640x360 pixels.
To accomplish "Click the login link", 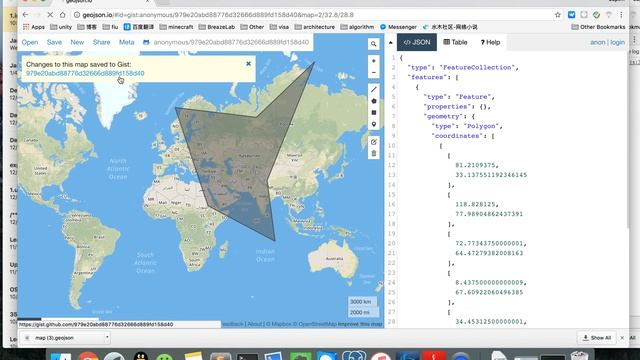I will pyautogui.click(x=618, y=42).
